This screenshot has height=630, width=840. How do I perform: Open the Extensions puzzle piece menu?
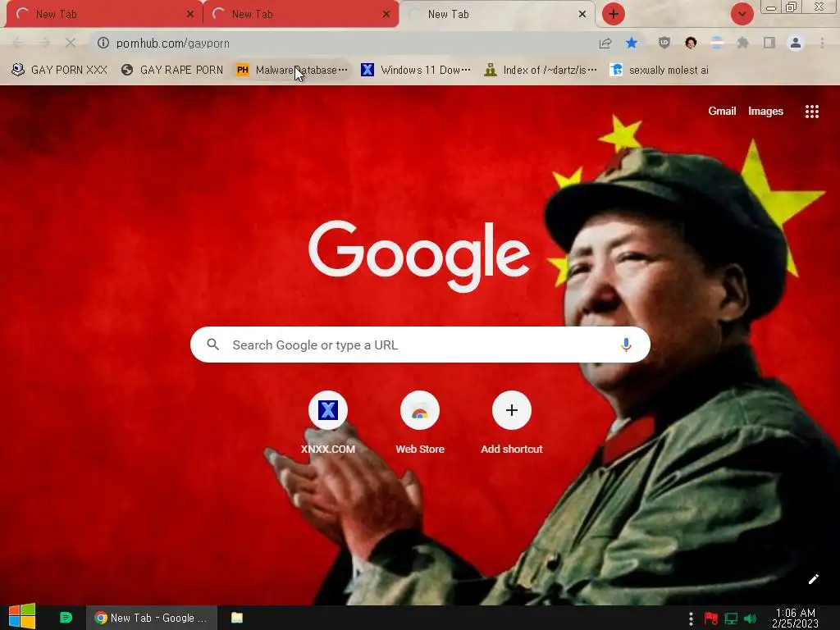click(x=743, y=43)
